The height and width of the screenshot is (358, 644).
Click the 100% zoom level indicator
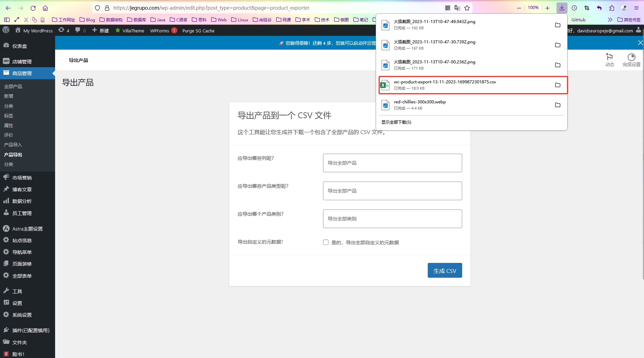(x=533, y=8)
